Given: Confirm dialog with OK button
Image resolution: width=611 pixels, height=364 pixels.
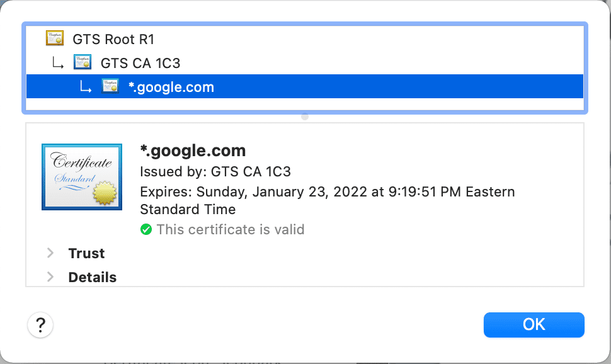Looking at the screenshot, I should (534, 324).
